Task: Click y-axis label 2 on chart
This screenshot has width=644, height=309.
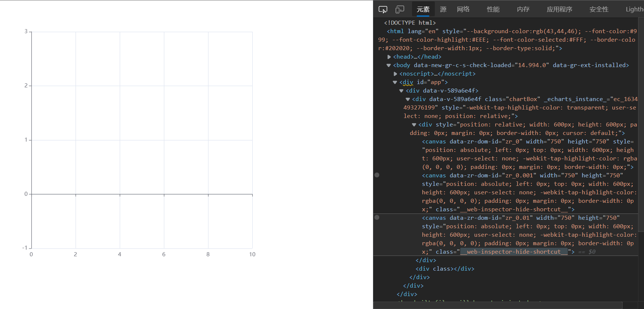Action: (26, 86)
